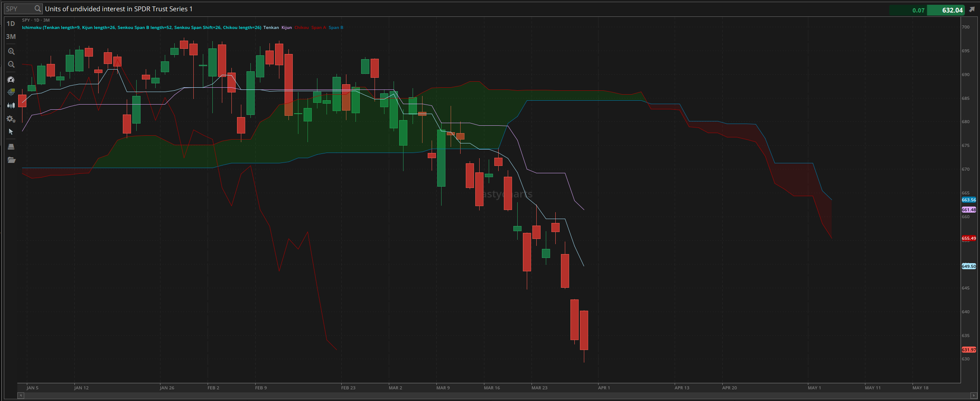Image resolution: width=980 pixels, height=401 pixels.
Task: Click the 663.56 Span B price tag
Action: [969, 200]
